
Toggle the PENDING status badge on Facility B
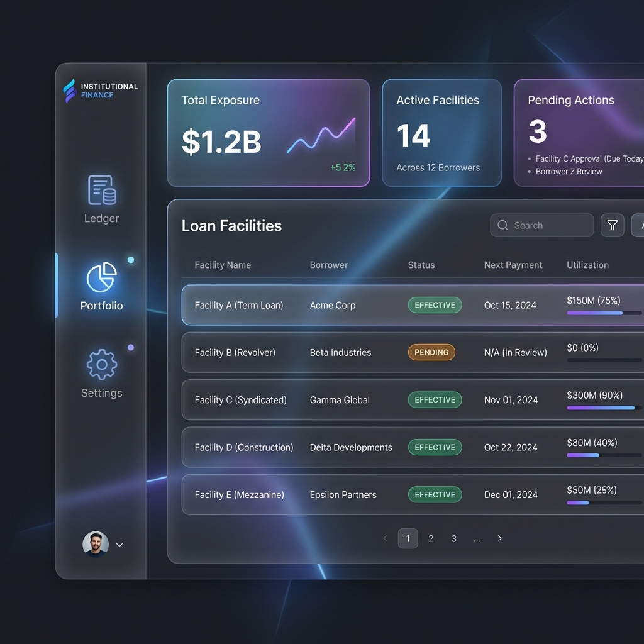tap(431, 352)
